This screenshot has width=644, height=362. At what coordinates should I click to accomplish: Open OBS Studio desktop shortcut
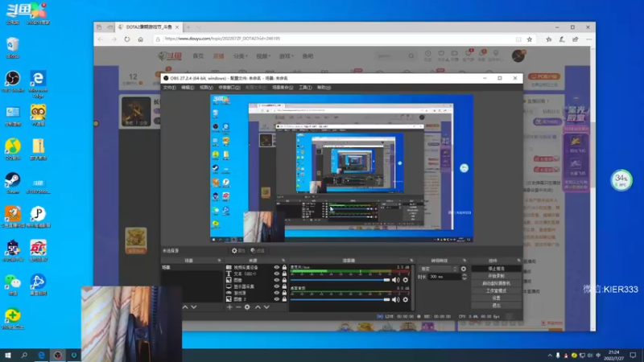(x=13, y=81)
